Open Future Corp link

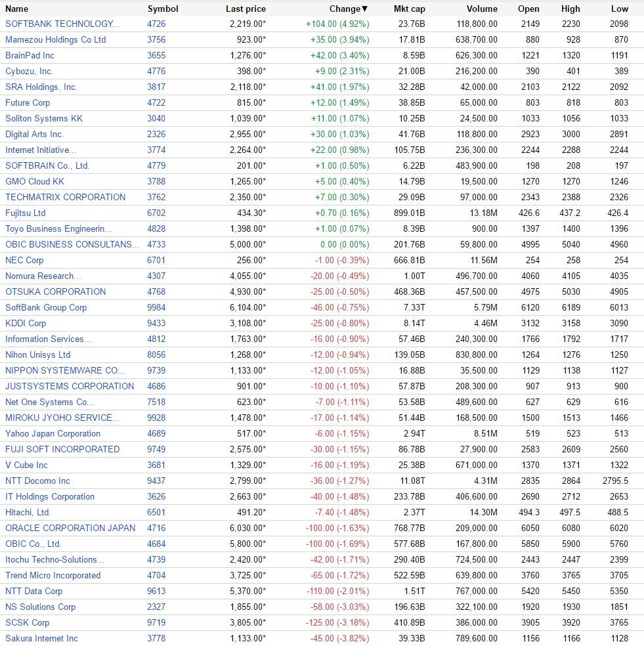coord(28,102)
